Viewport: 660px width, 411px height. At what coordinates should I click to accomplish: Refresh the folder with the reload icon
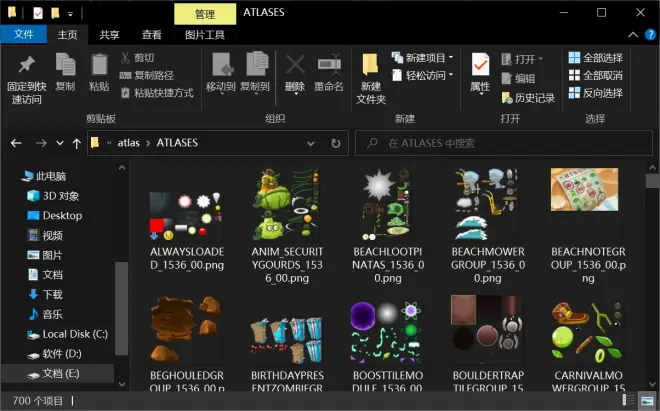pos(336,144)
